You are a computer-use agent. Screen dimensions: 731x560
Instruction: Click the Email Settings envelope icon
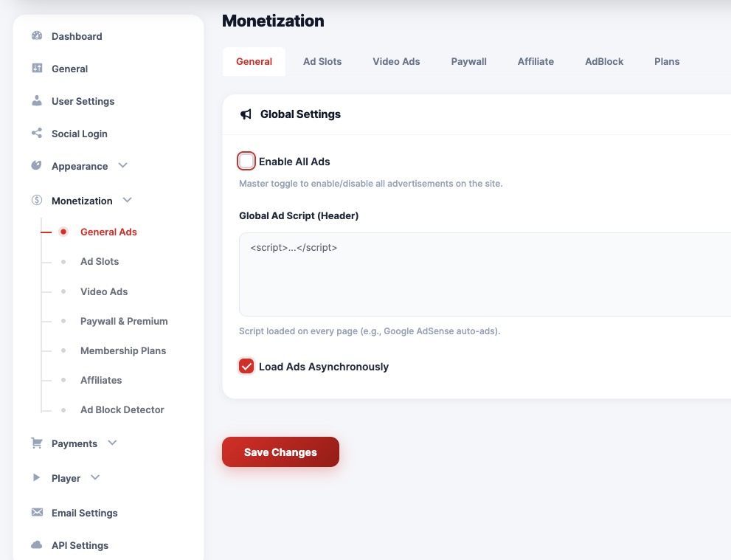point(37,513)
